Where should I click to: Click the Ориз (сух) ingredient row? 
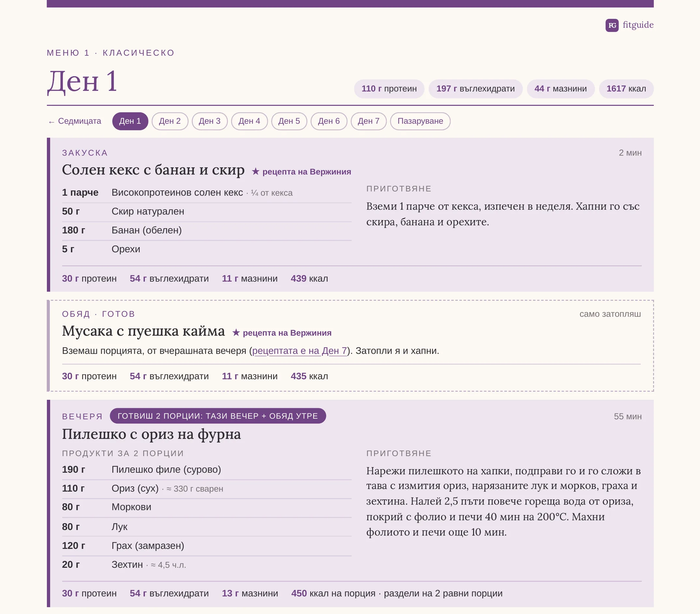pyautogui.click(x=206, y=488)
